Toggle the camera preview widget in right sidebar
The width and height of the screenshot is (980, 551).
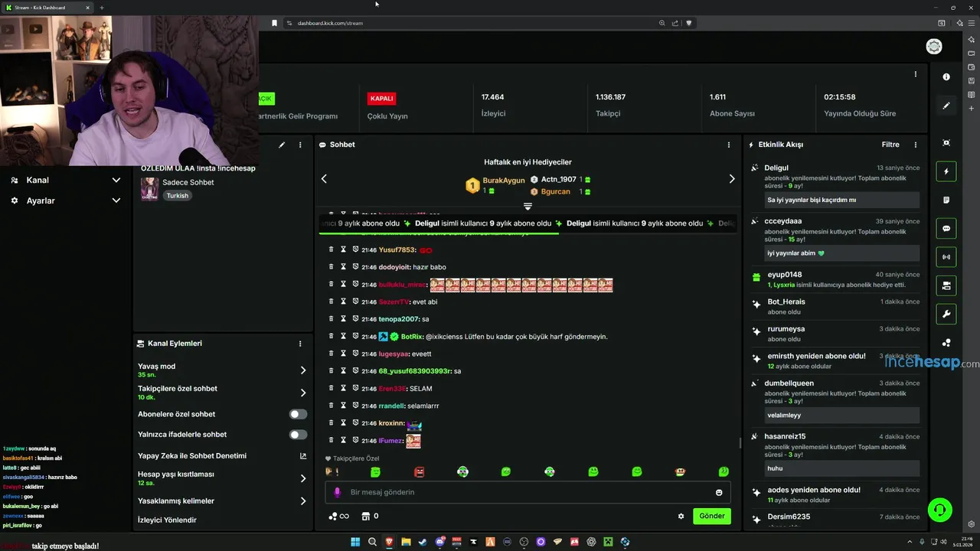click(x=946, y=285)
